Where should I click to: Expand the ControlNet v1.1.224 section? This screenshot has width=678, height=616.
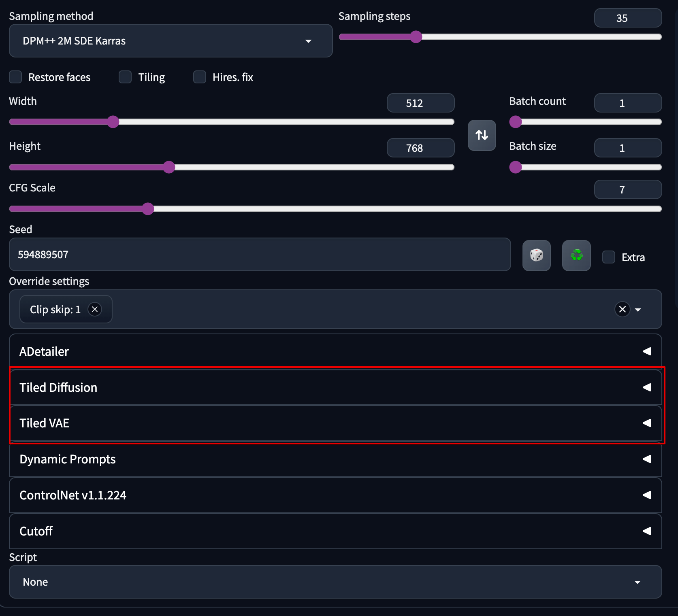click(x=335, y=495)
